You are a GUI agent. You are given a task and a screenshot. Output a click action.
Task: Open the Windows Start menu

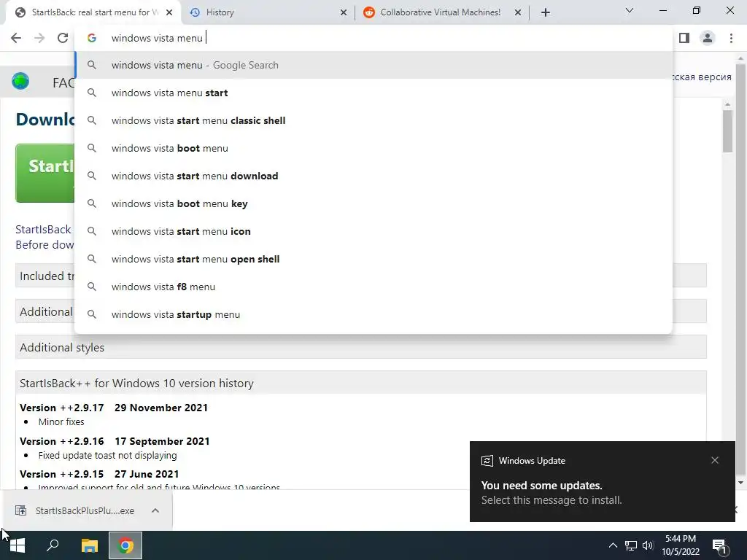click(18, 545)
